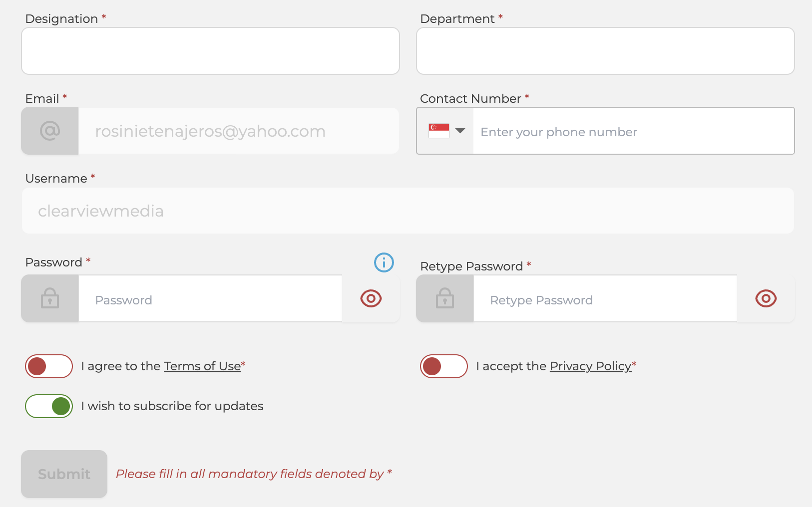
Task: Disable subscribe for updates toggle
Action: tap(49, 406)
